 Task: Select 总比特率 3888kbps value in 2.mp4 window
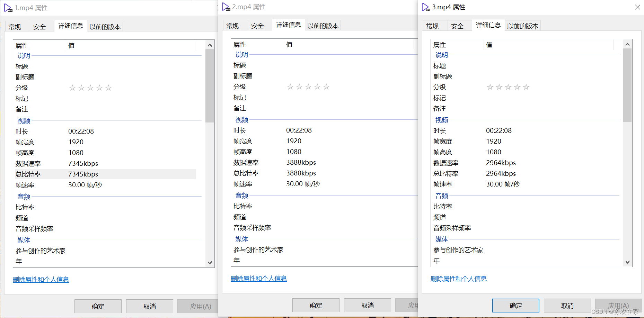pyautogui.click(x=301, y=173)
